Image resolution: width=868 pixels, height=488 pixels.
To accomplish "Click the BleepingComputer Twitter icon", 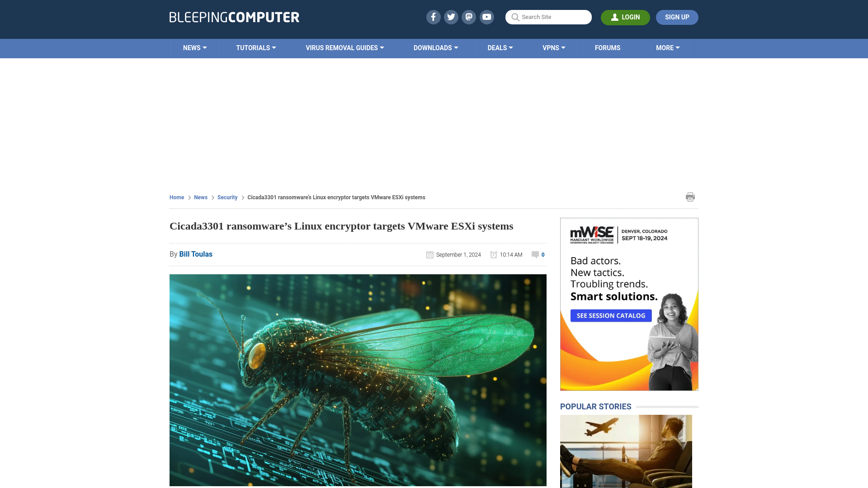I will 451,17.
